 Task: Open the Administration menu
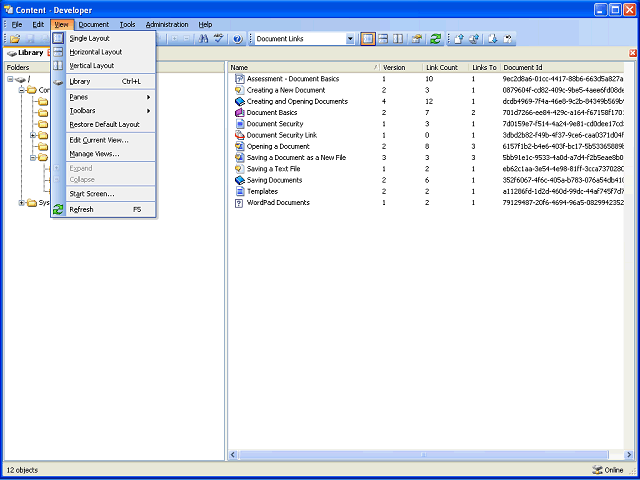point(167,24)
